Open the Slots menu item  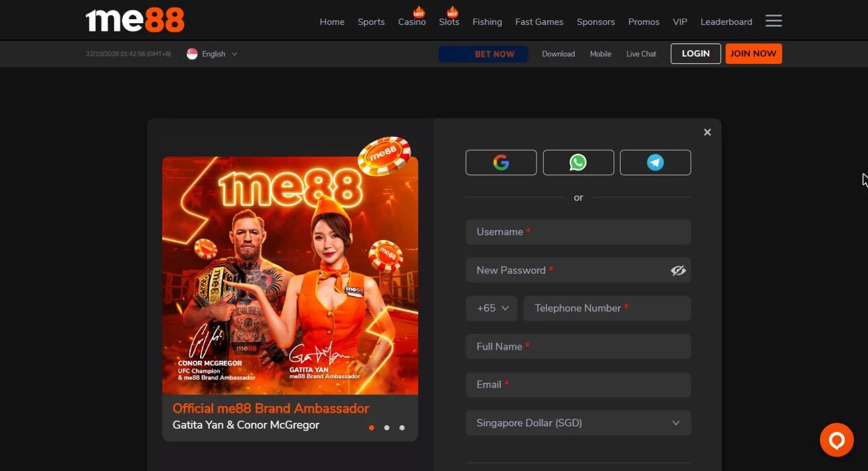point(449,22)
